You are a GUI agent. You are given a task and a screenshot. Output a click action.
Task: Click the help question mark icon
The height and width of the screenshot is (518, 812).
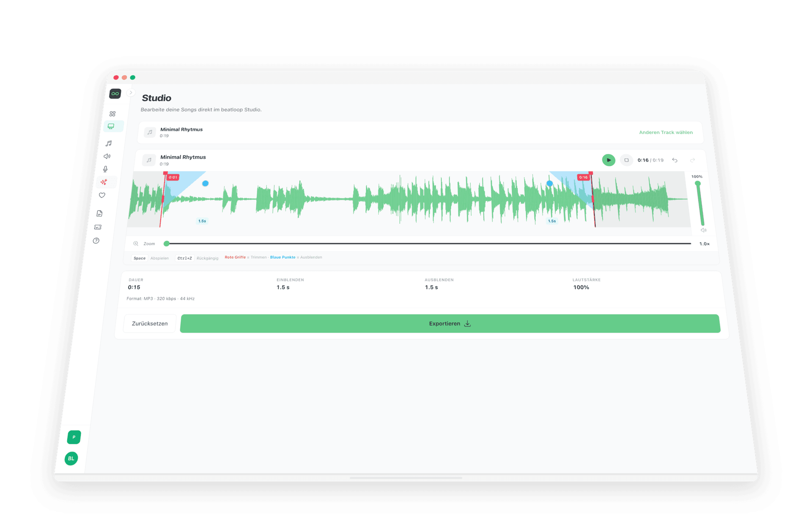[96, 241]
